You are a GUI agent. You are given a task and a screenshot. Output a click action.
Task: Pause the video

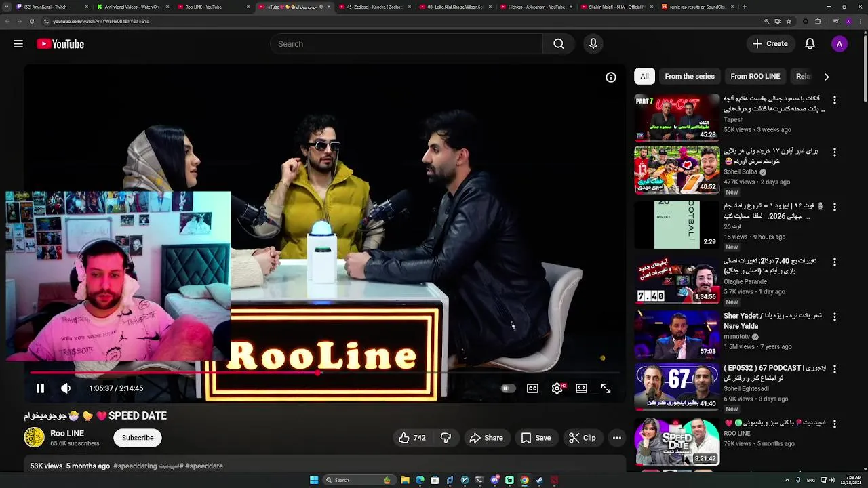[40, 388]
